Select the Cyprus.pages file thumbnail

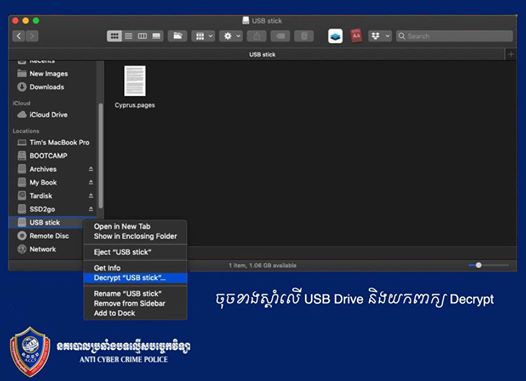tap(135, 81)
